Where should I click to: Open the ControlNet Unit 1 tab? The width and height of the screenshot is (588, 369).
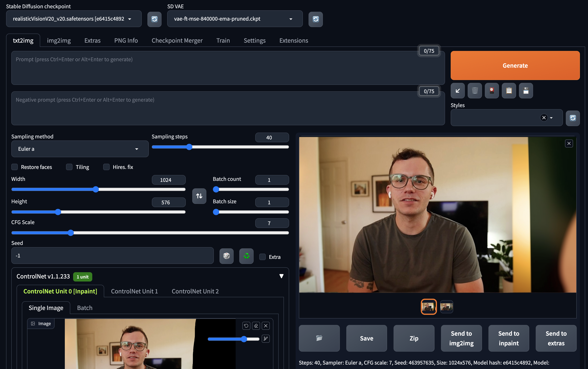pos(134,291)
